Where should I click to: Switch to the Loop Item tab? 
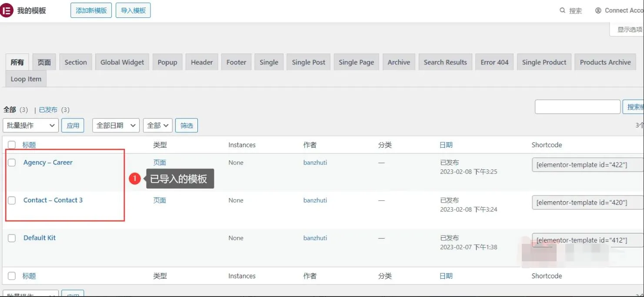pyautogui.click(x=26, y=79)
